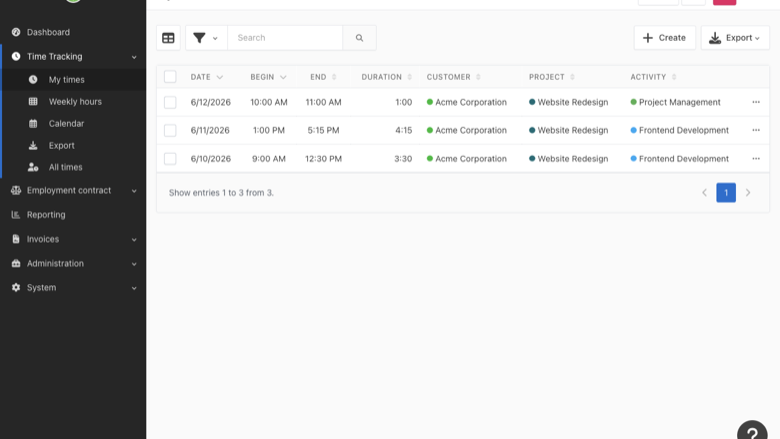This screenshot has width=780, height=439.
Task: Click the Employment contract scales icon
Action: click(x=16, y=190)
